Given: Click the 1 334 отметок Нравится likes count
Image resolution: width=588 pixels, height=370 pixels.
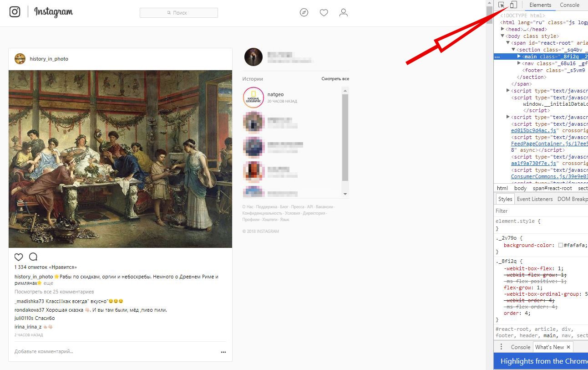Looking at the screenshot, I should 46,267.
